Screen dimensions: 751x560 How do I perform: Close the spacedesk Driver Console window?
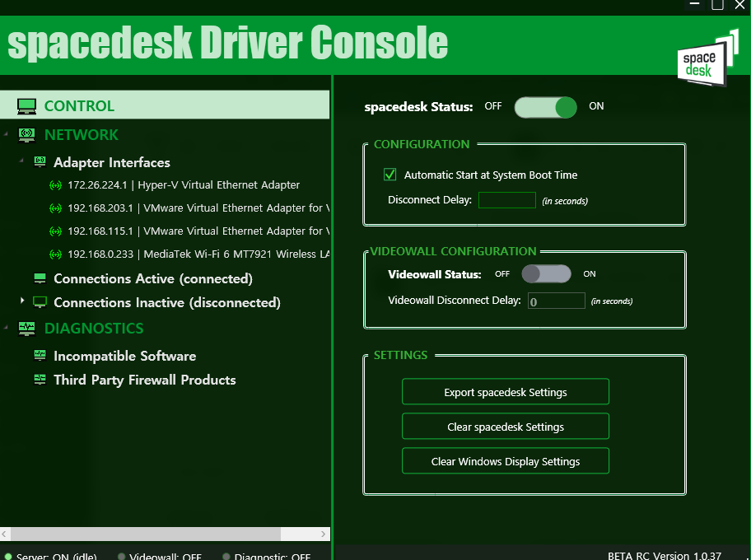click(x=740, y=5)
